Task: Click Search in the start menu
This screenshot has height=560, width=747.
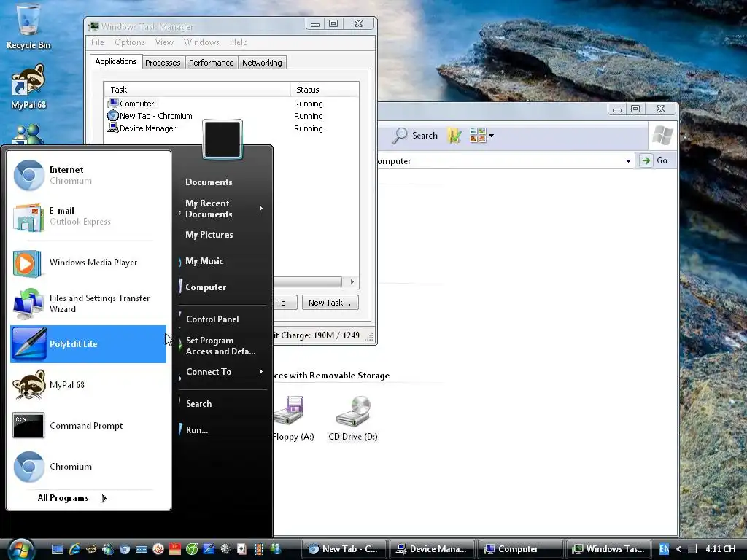Action: 198,404
